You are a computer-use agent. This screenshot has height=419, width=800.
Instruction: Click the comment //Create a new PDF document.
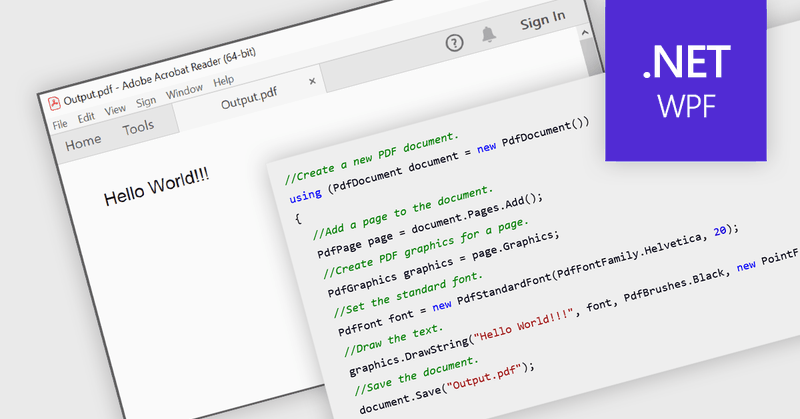click(x=372, y=158)
